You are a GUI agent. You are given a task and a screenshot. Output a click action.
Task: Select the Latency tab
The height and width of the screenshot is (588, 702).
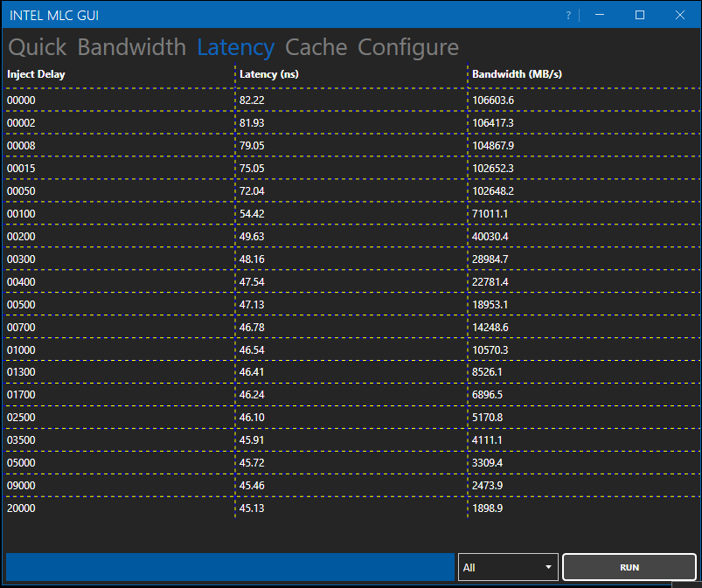(x=235, y=47)
